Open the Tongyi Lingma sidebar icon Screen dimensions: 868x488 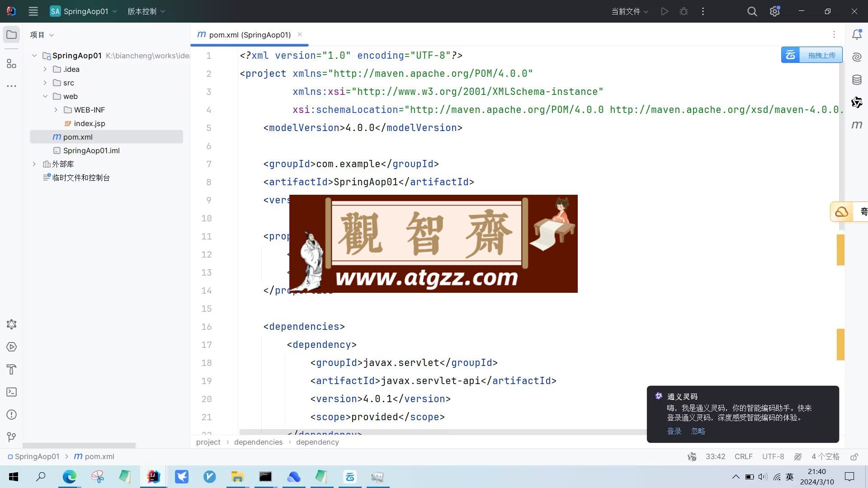[x=857, y=103]
